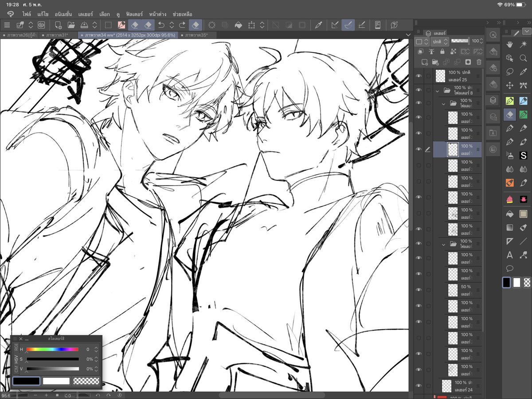Delete layer using the trash icon
The image size is (532, 399).
point(479,62)
